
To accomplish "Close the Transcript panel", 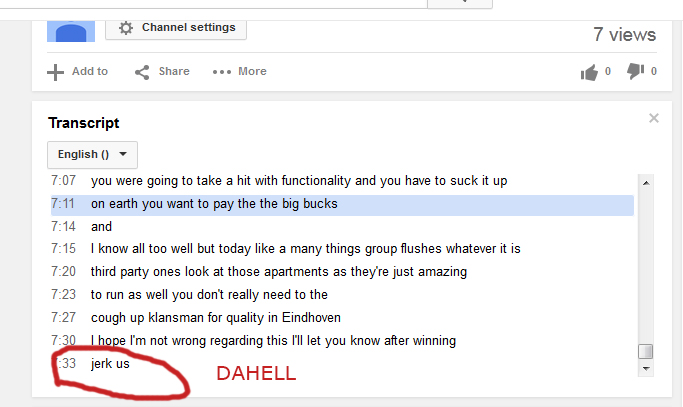I will tap(654, 118).
